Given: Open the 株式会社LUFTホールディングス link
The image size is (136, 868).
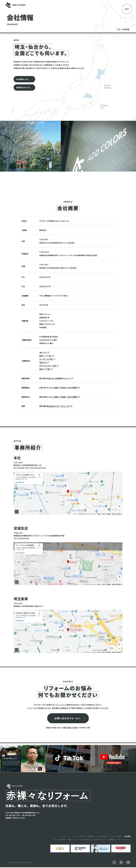Looking at the screenshot, I should (x=59, y=406).
